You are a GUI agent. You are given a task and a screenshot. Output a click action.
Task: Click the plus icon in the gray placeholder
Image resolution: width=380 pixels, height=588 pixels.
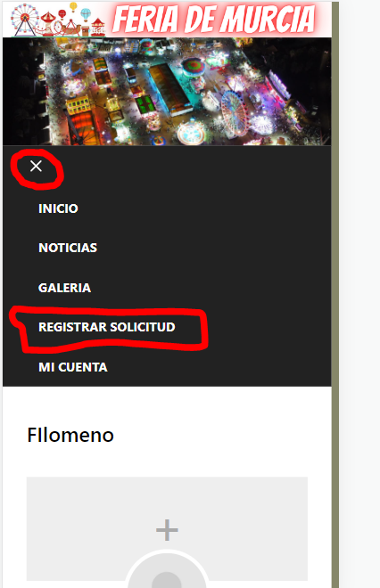167,530
